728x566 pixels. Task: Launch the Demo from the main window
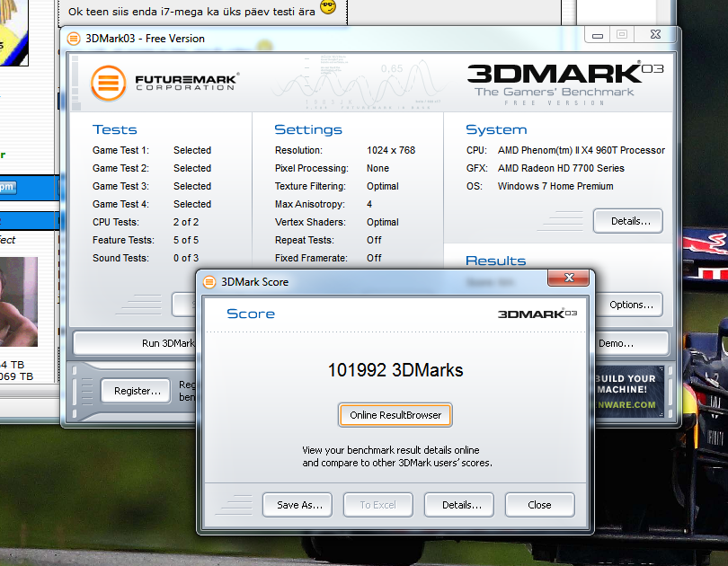(631, 343)
